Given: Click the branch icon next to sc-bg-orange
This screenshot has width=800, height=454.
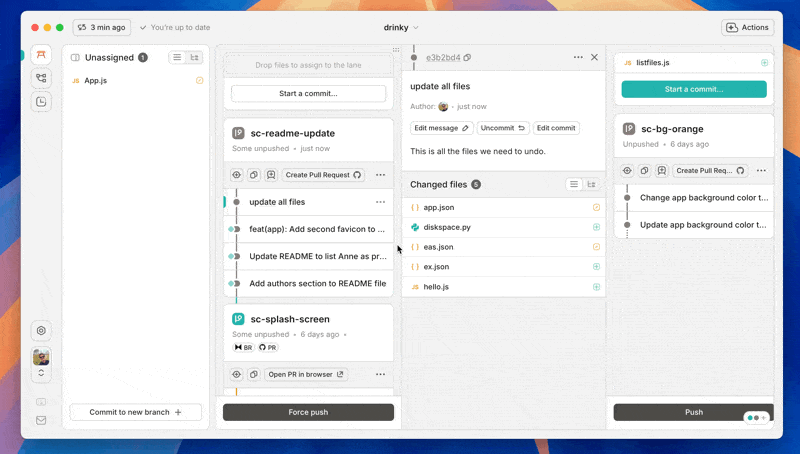Looking at the screenshot, I should tap(629, 129).
